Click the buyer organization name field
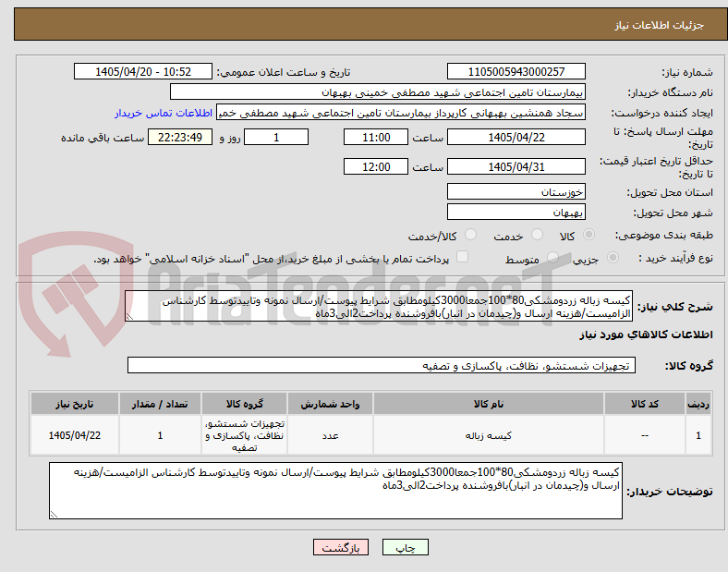728x572 pixels. pos(378,91)
